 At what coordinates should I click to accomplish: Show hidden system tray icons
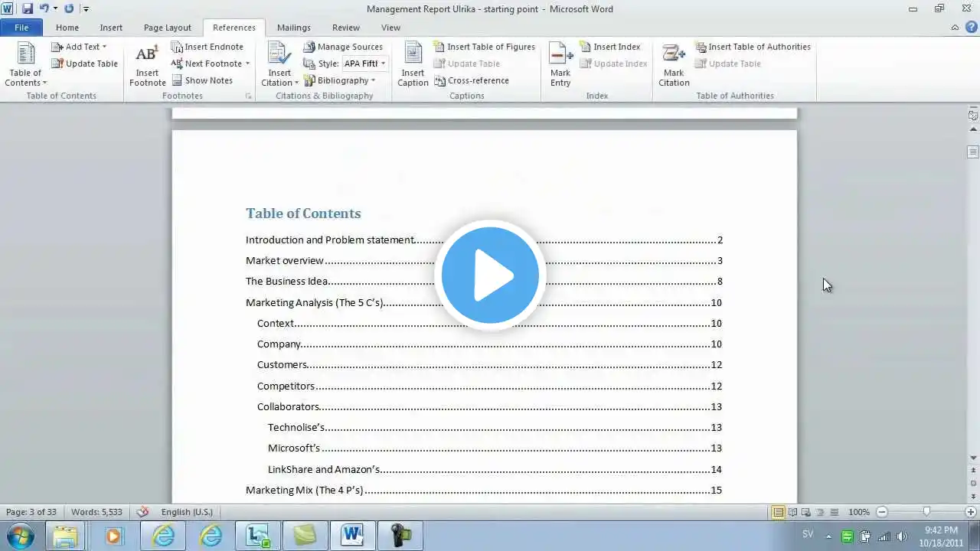828,536
